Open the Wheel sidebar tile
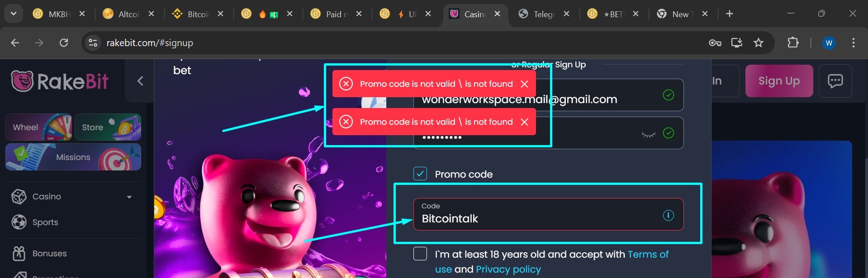 point(38,127)
